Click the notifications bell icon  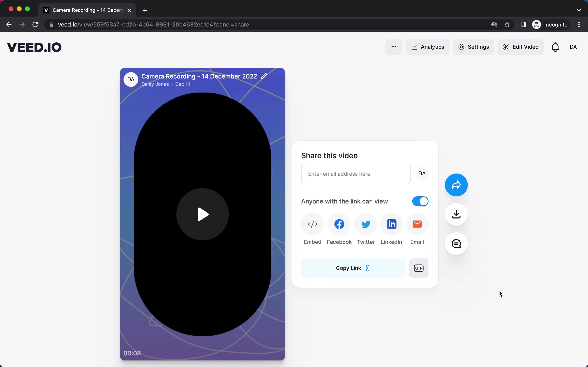point(555,47)
